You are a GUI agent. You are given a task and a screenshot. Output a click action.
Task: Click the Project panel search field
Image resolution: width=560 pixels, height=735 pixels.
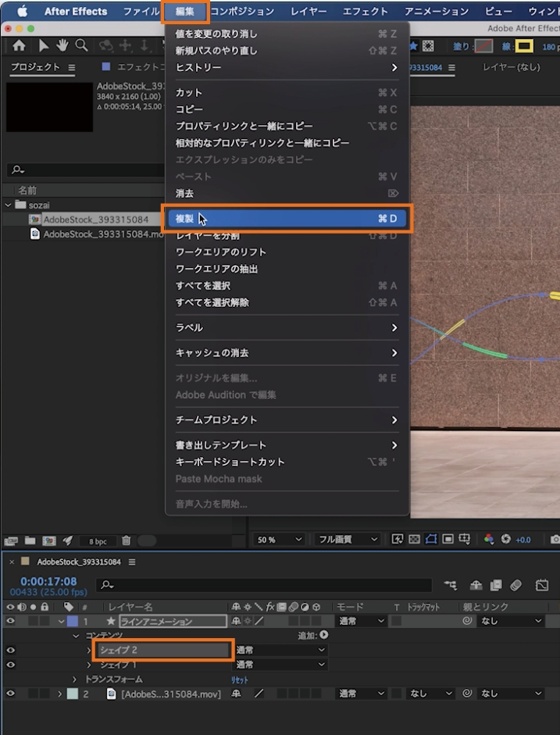click(86, 169)
